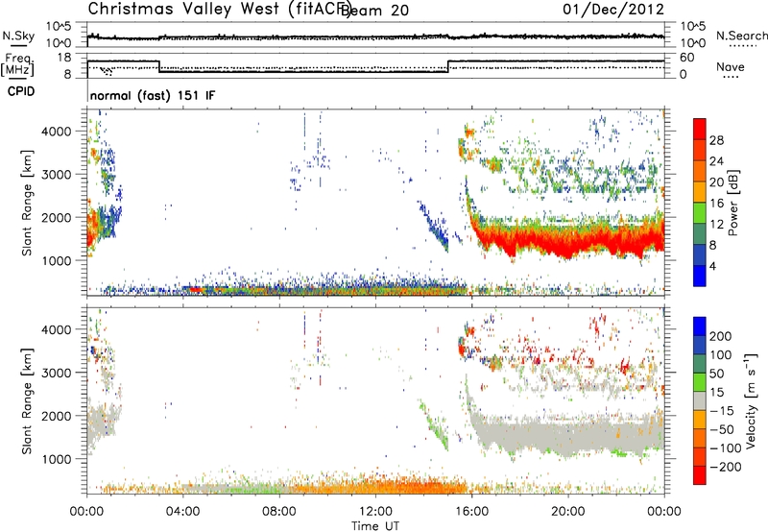Viewport: 768px width, 532px height.
Task: Click the 'Velocity [m s-1]' colorbar label
Action: coord(751,400)
